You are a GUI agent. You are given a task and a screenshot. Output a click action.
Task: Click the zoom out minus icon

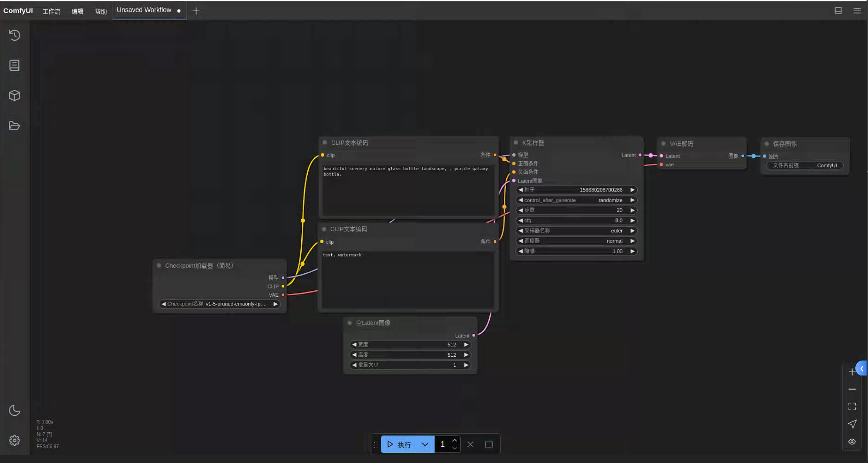coord(852,389)
